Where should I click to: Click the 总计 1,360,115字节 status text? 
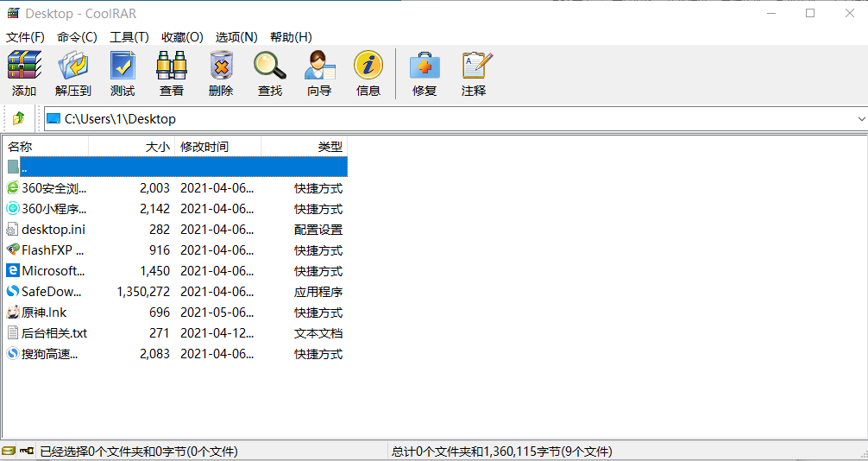[501, 452]
